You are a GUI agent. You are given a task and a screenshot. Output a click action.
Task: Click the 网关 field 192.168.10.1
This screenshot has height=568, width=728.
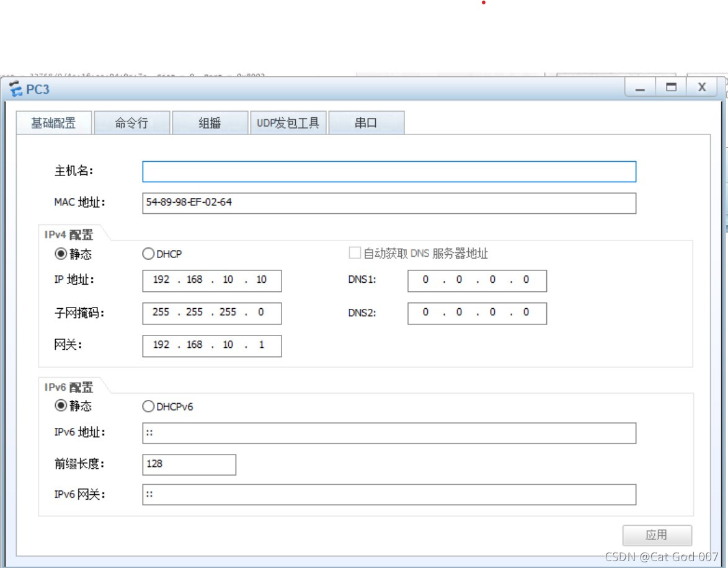click(211, 345)
